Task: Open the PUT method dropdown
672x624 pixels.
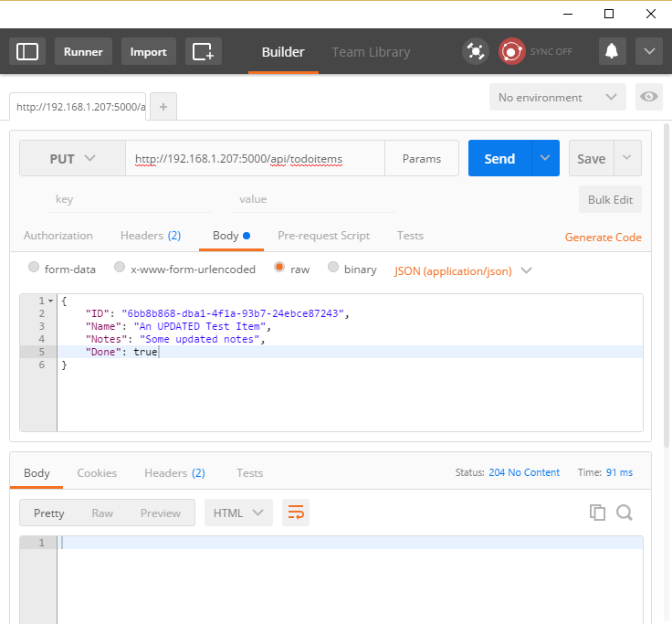Action: point(72,158)
